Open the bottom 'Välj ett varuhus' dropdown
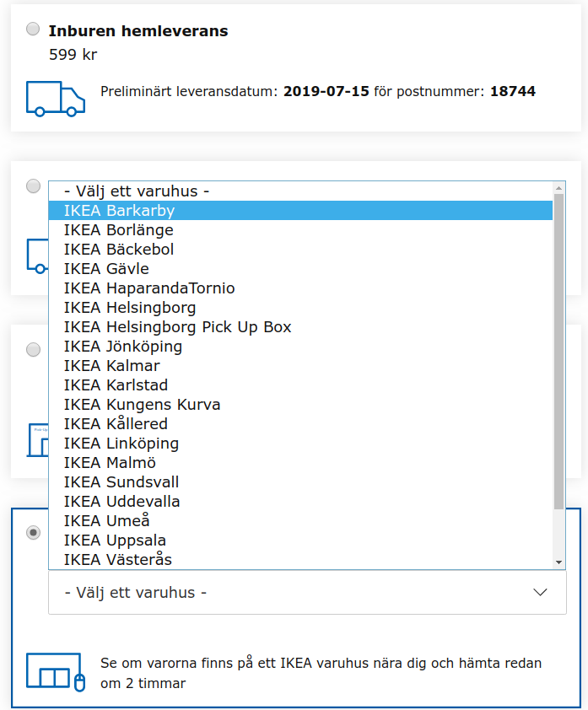The width and height of the screenshot is (588, 710). coord(307,592)
